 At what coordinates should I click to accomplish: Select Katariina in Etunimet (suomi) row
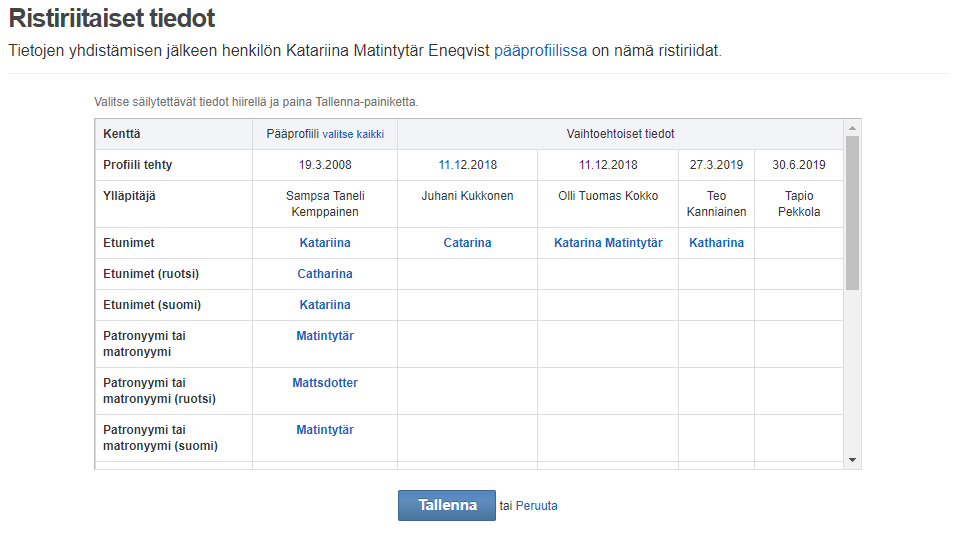[x=325, y=305]
